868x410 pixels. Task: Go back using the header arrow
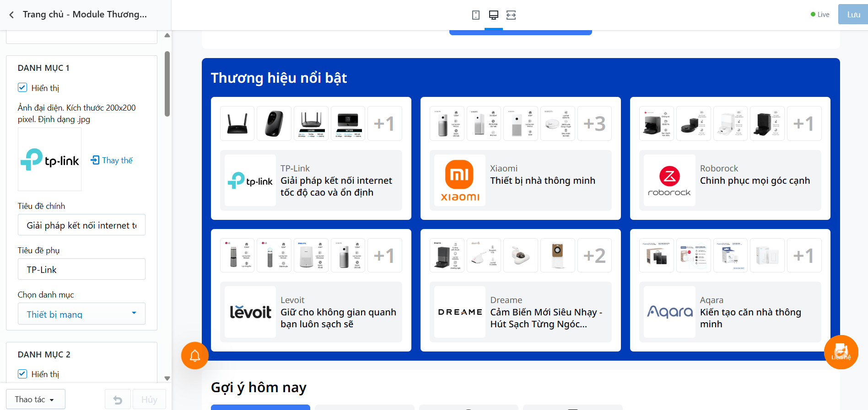tap(11, 15)
